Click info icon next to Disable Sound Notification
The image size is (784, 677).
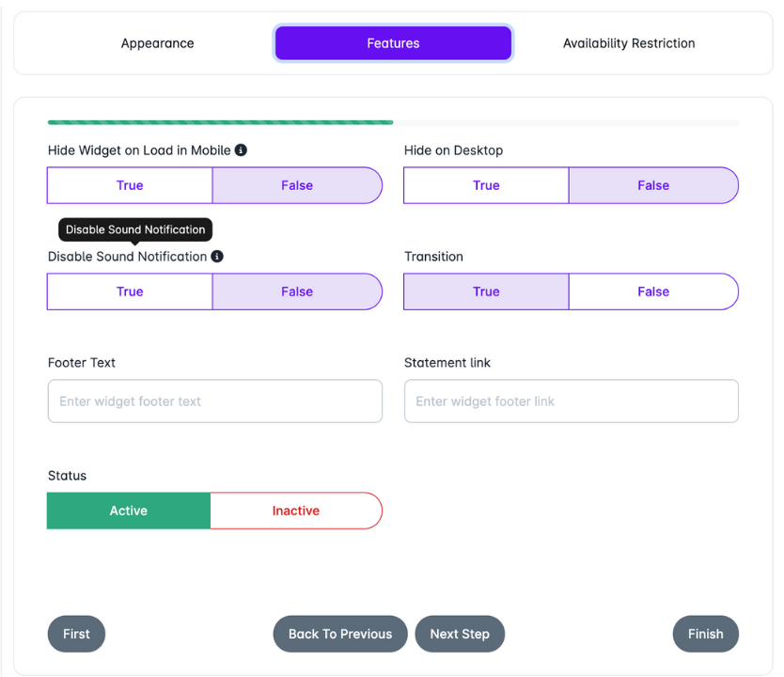tap(217, 257)
